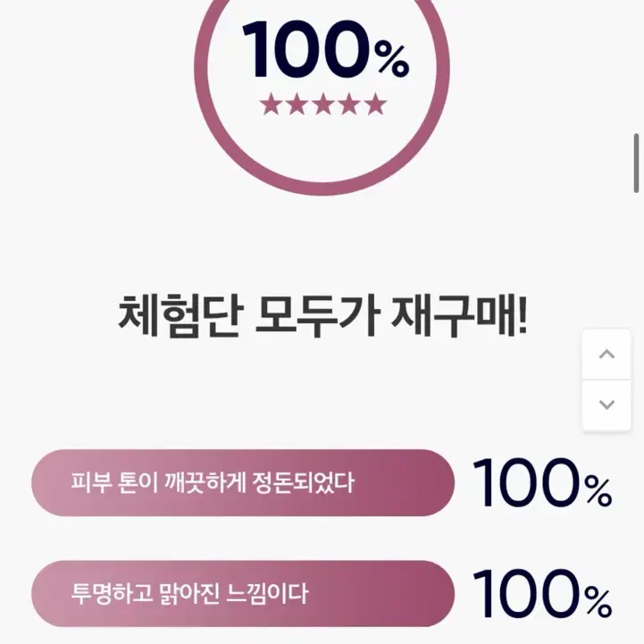Select the '투명하고 맑아진 느낌이다' result bar

click(x=243, y=593)
